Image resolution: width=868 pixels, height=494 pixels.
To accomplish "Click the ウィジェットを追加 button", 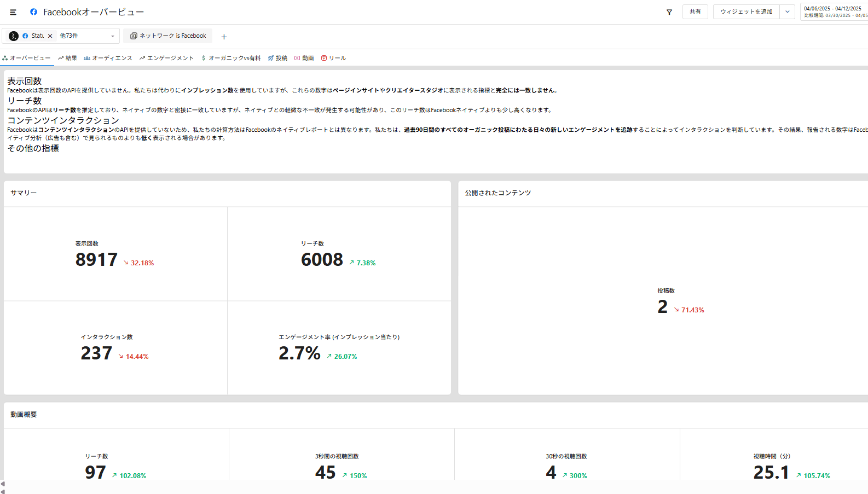I will click(746, 12).
